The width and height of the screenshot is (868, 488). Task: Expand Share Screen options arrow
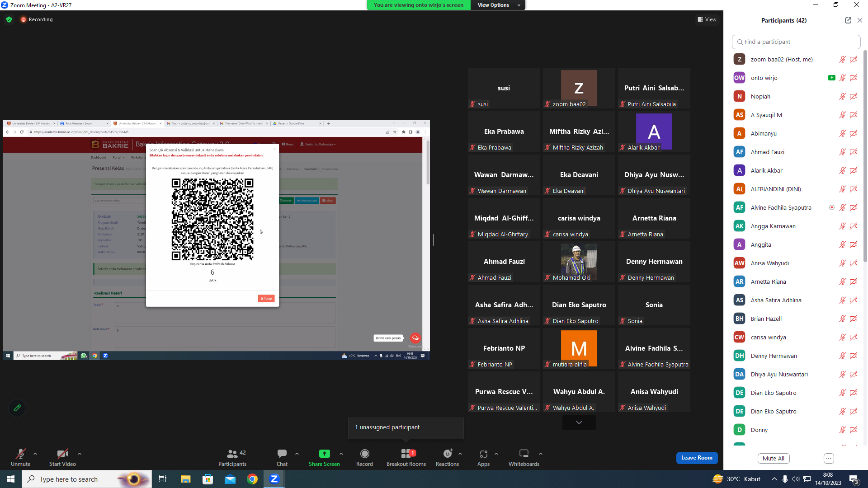tap(341, 454)
